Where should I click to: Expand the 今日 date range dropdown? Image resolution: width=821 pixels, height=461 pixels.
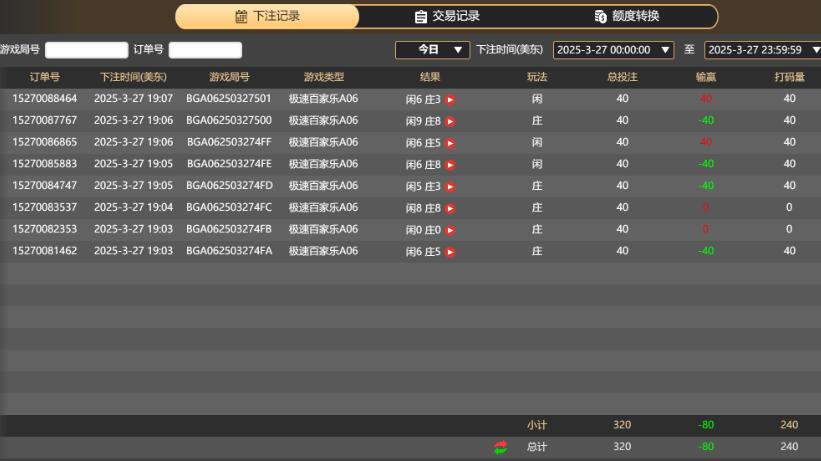pos(432,49)
